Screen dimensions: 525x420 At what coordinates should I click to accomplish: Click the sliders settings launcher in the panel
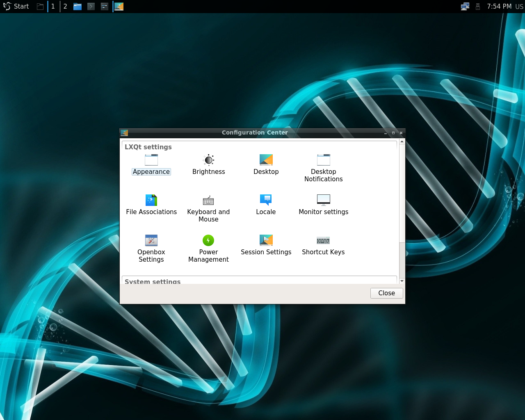click(x=105, y=6)
